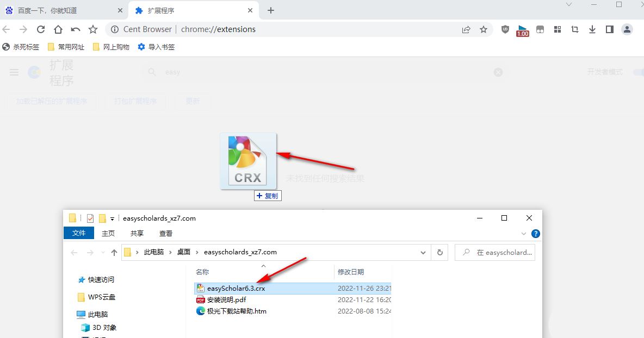Open the Explorer recent locations dropdown arrow
Image resolution: width=644 pixels, height=338 pixels.
point(103,253)
